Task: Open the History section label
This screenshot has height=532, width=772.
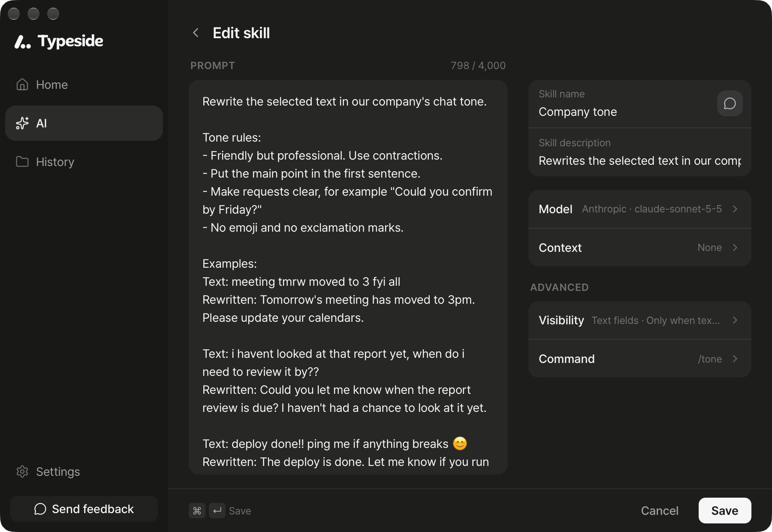Action: pyautogui.click(x=55, y=162)
